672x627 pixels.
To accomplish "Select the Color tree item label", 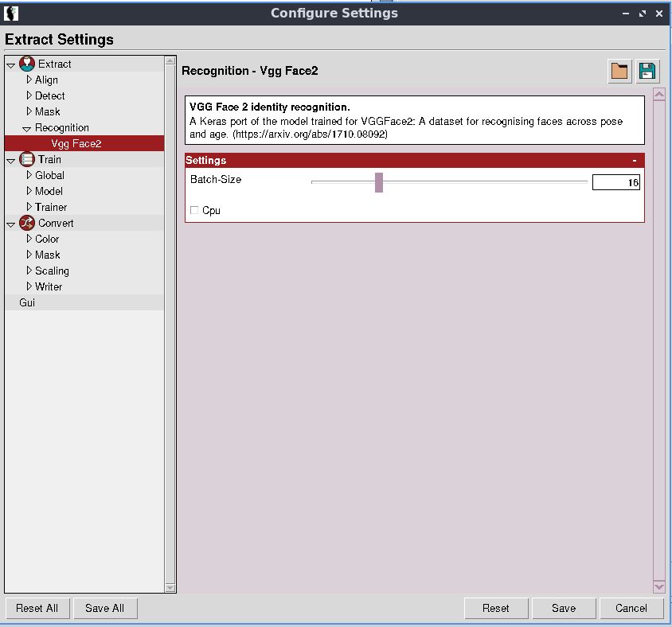I will (x=47, y=239).
